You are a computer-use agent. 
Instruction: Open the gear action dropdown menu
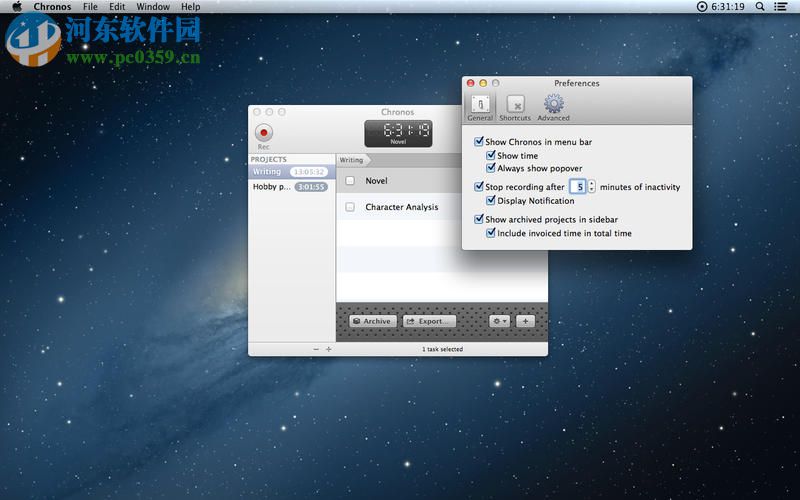coord(499,321)
